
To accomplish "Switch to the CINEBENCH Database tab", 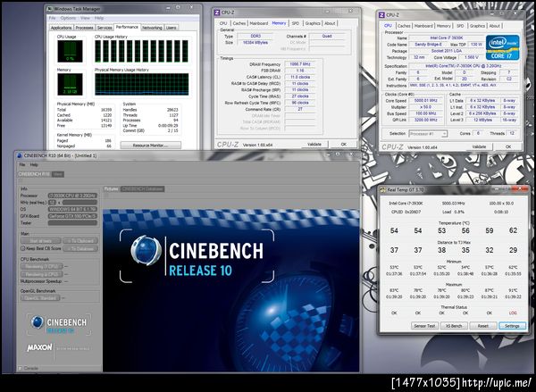I will [x=143, y=188].
